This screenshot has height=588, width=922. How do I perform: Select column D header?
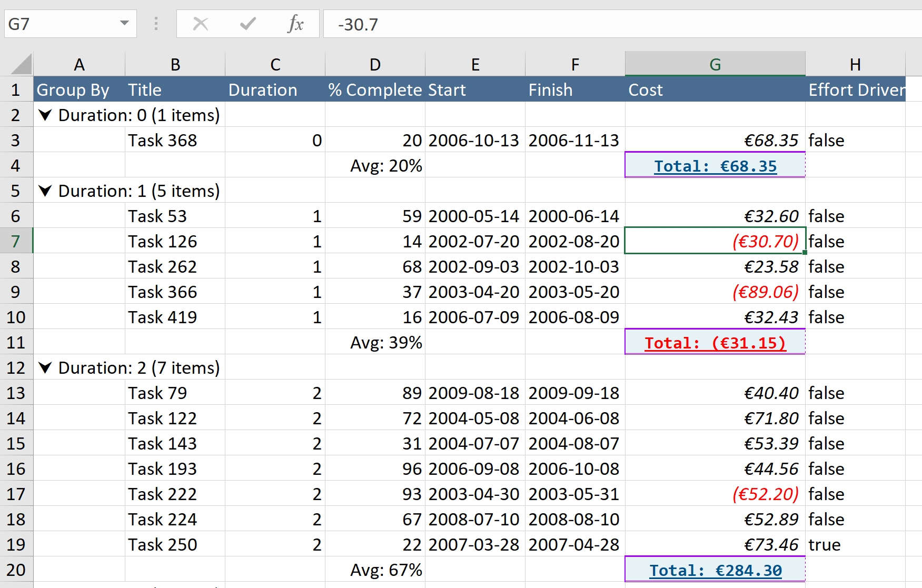point(375,65)
